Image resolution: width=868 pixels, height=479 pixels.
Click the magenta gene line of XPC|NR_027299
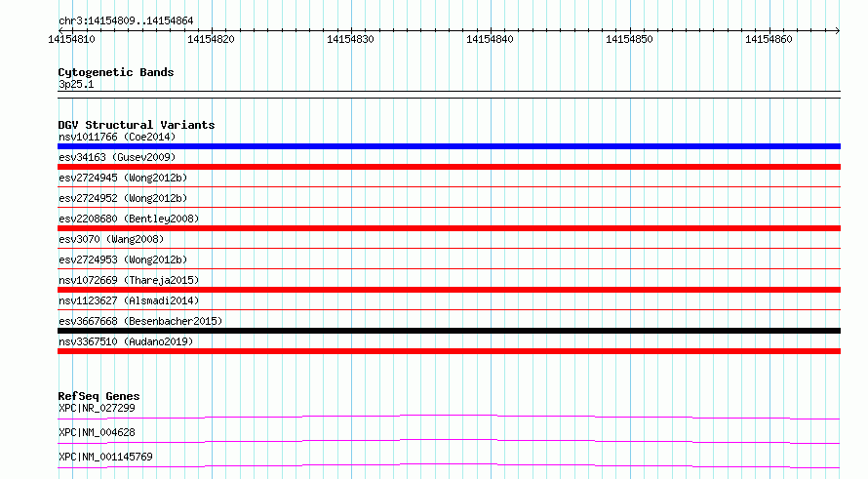[x=449, y=416]
